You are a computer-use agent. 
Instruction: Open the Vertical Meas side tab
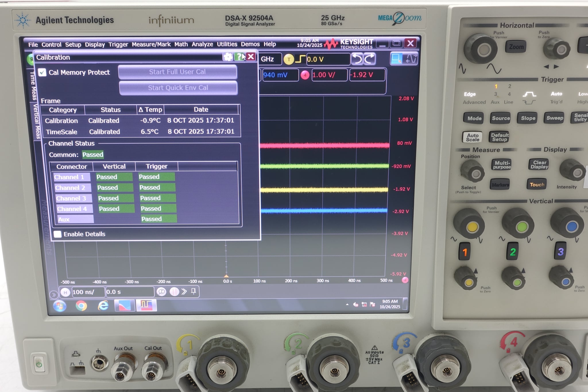pos(36,121)
